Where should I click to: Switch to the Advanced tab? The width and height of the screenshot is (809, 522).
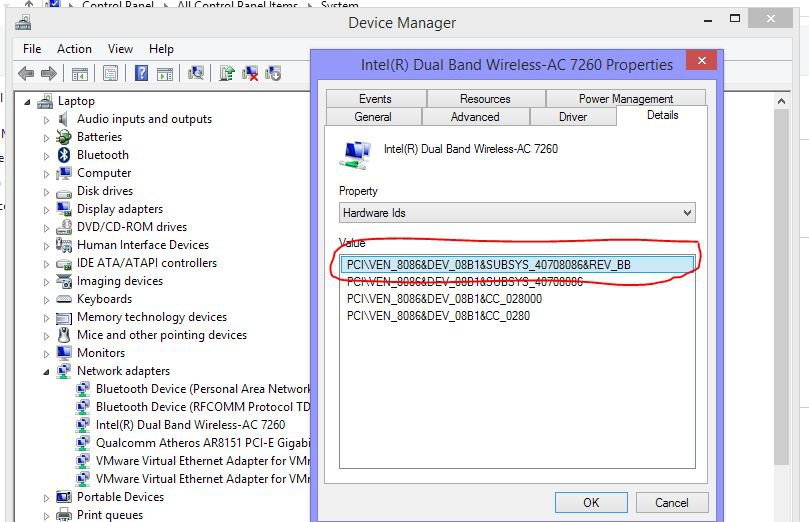point(475,117)
